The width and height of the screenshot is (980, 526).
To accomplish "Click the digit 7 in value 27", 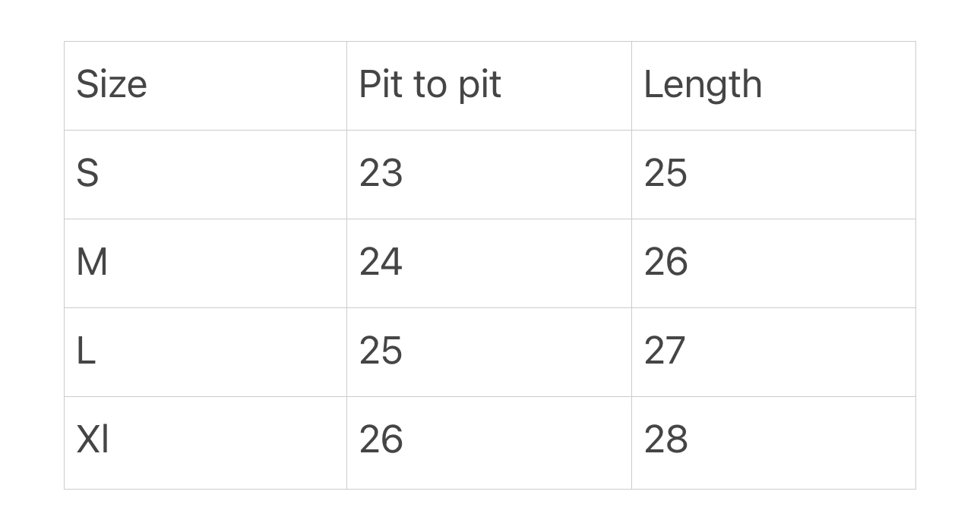I will (676, 351).
